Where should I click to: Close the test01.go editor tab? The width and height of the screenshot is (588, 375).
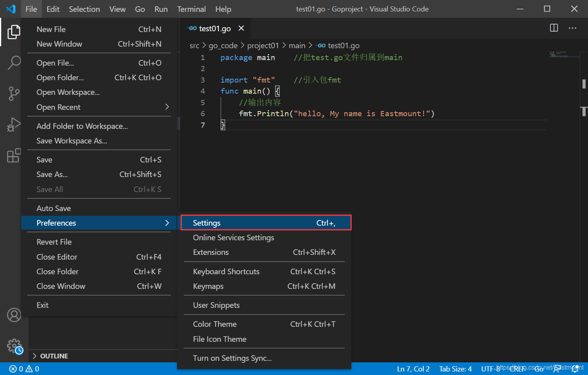[x=241, y=28]
